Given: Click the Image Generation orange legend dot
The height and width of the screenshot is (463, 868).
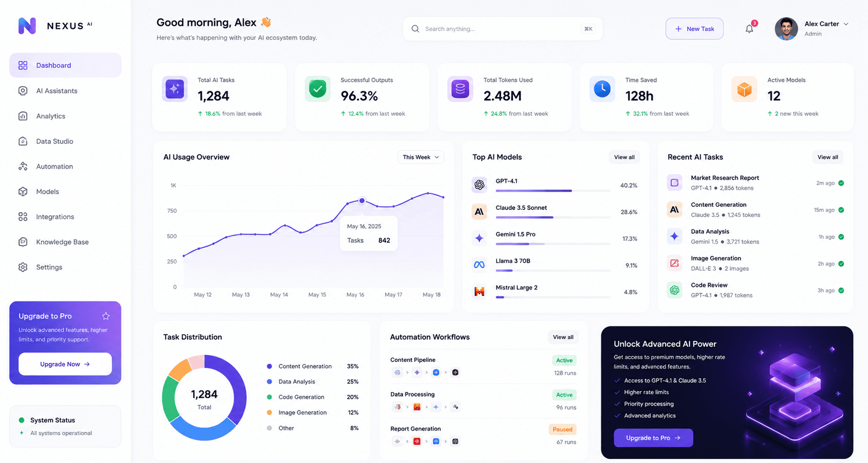Looking at the screenshot, I should point(269,412).
